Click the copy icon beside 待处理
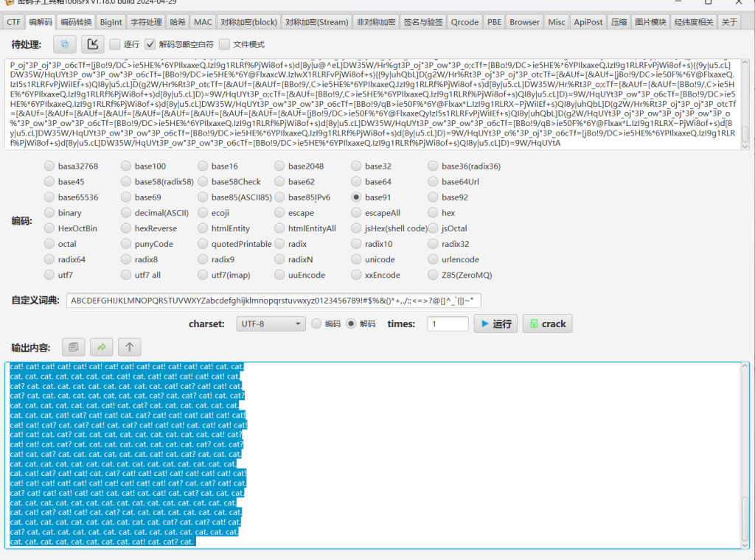The height and width of the screenshot is (560, 755). [x=64, y=44]
